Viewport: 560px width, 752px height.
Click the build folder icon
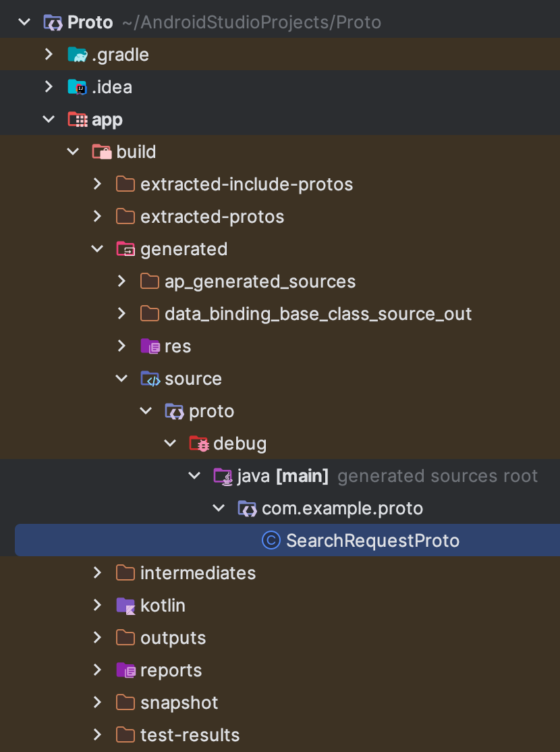coord(102,152)
